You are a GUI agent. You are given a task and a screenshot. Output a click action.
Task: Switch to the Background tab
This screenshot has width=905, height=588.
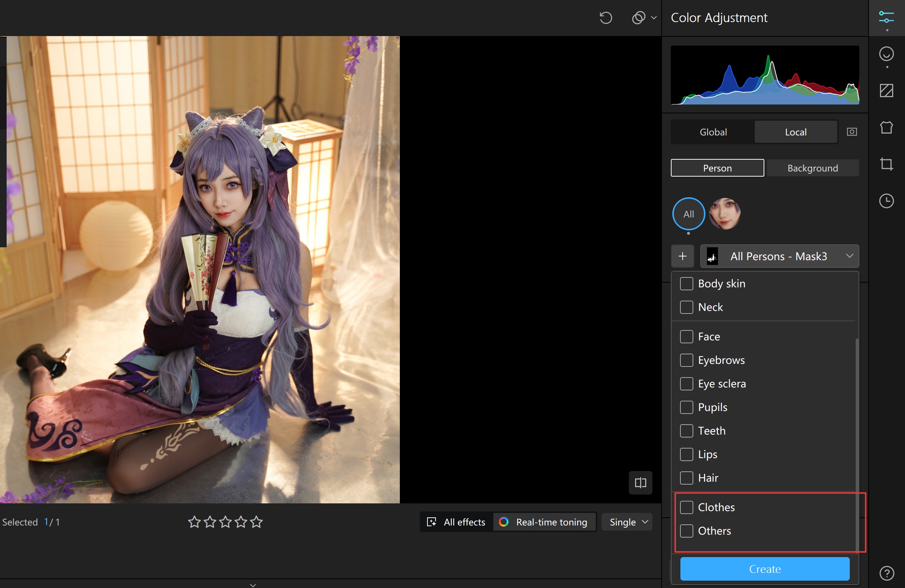click(x=812, y=168)
